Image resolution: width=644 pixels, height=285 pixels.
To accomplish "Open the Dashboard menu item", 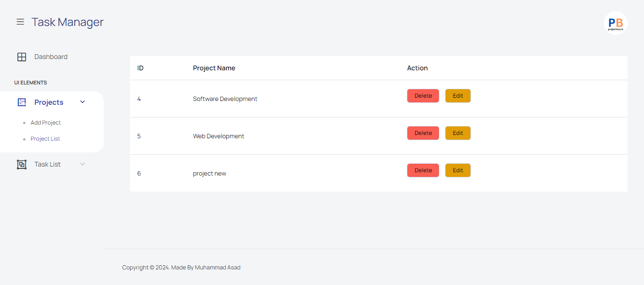I will point(51,57).
